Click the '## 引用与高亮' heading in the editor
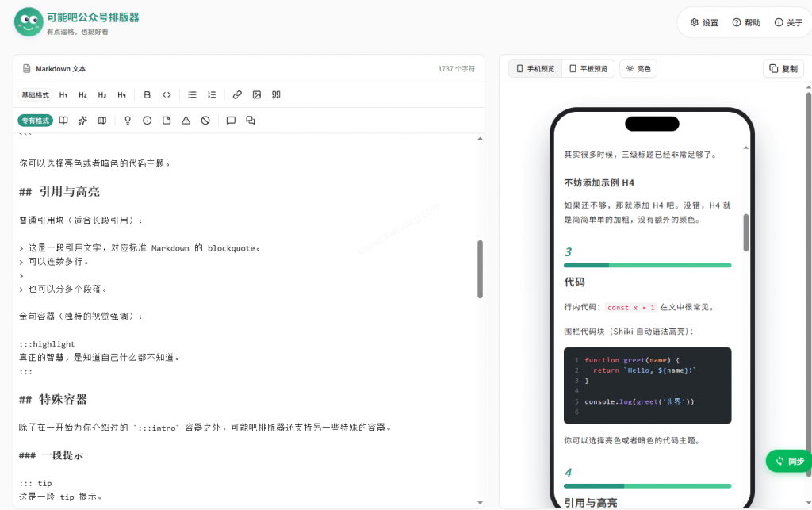Image resolution: width=812 pixels, height=510 pixels. pos(59,192)
